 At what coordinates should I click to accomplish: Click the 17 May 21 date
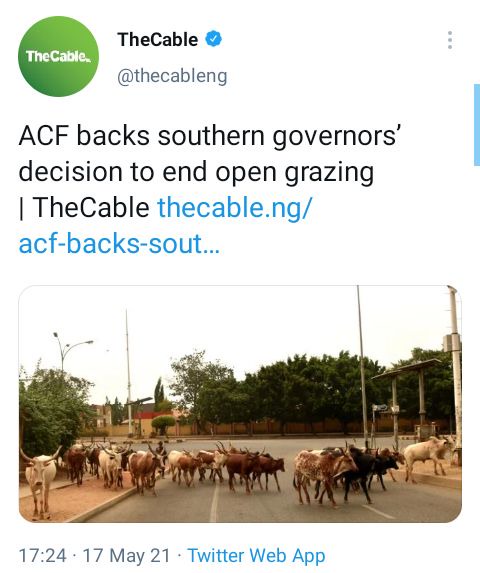tap(126, 556)
